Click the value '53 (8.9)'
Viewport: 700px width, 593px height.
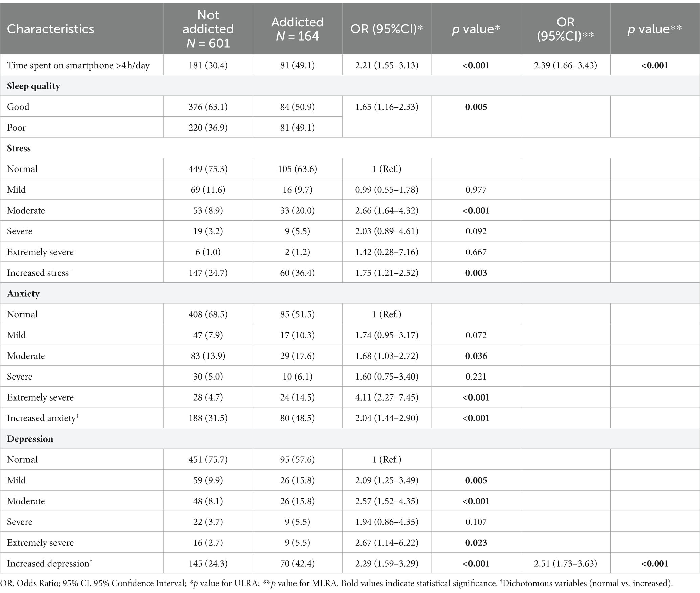point(208,211)
